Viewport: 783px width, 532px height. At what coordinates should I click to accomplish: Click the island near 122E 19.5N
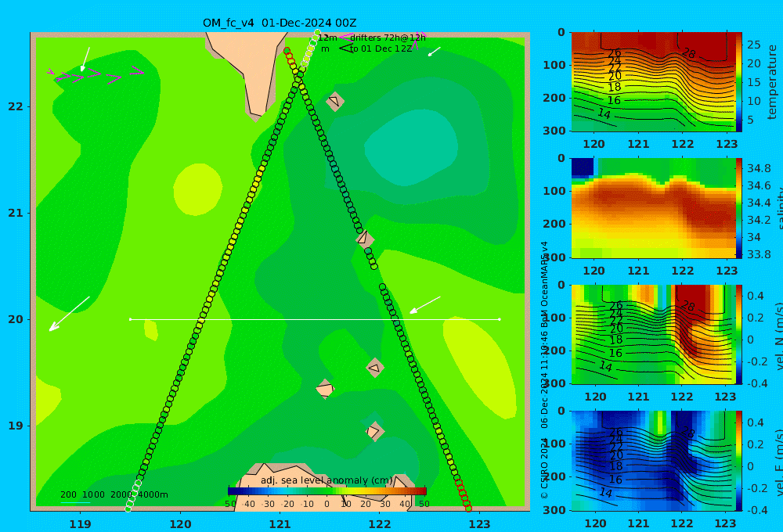375,368
